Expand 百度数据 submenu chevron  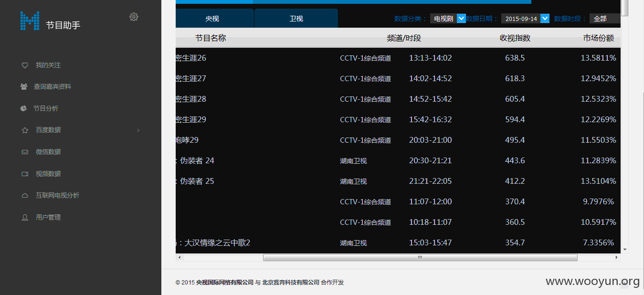[x=138, y=130]
